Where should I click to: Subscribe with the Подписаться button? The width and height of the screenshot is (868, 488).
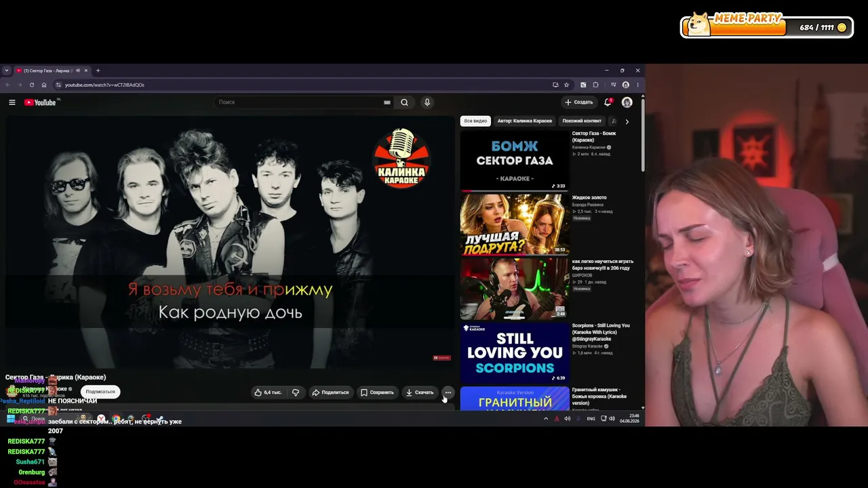(100, 392)
